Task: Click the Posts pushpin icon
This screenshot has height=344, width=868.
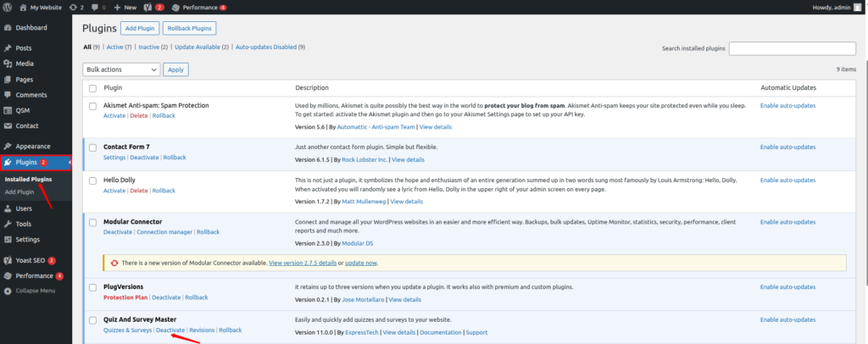Action: click(x=8, y=48)
